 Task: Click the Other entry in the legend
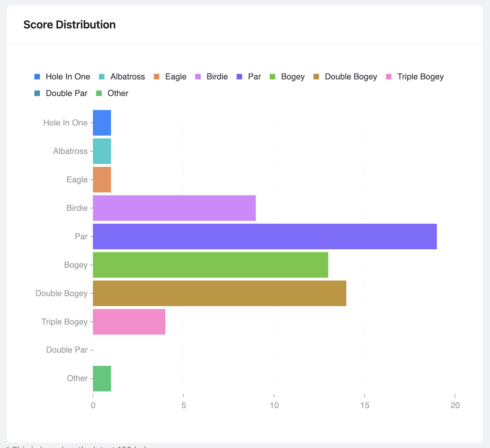pyautogui.click(x=118, y=93)
